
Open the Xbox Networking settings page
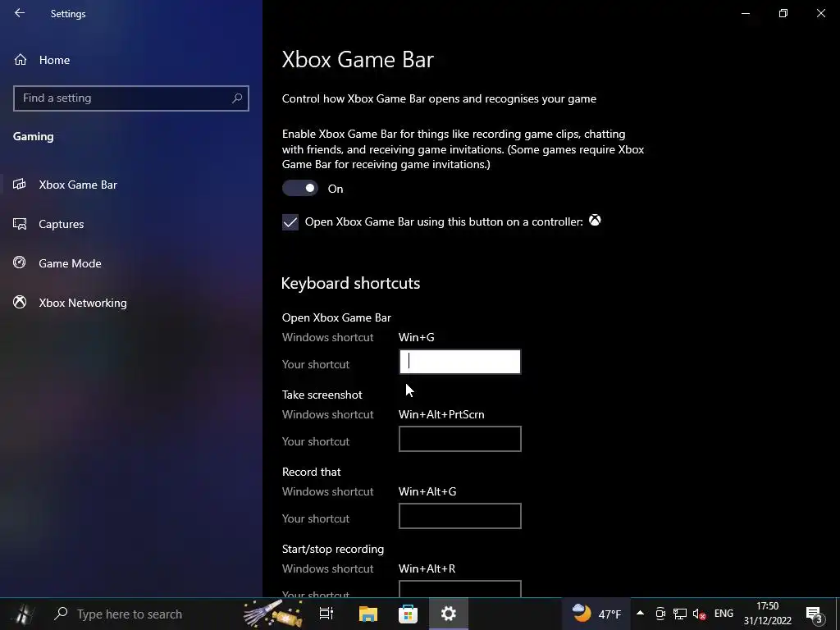pos(83,303)
